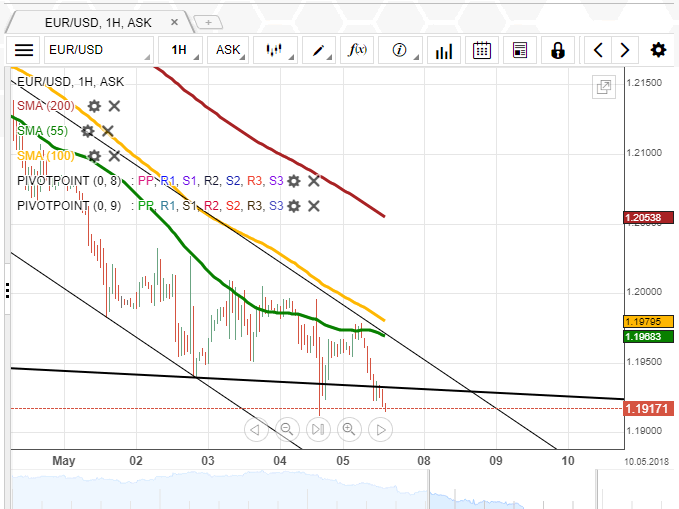The width and height of the screenshot is (679, 509).
Task: Click the 10.05.2018 date label
Action: click(646, 462)
